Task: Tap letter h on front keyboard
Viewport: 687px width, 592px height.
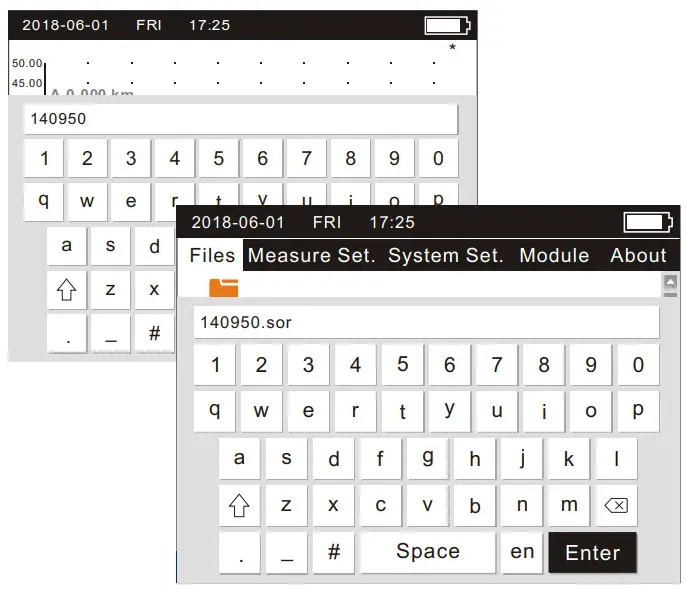Action: tap(475, 458)
